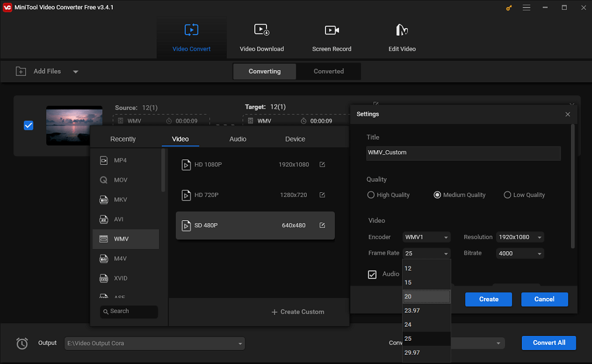Select the WMV format icon

[103, 239]
